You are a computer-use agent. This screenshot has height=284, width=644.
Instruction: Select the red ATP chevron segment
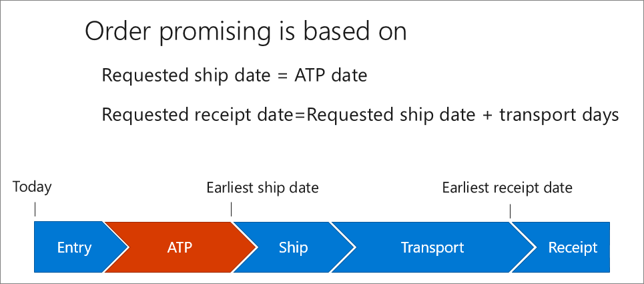[180, 247]
